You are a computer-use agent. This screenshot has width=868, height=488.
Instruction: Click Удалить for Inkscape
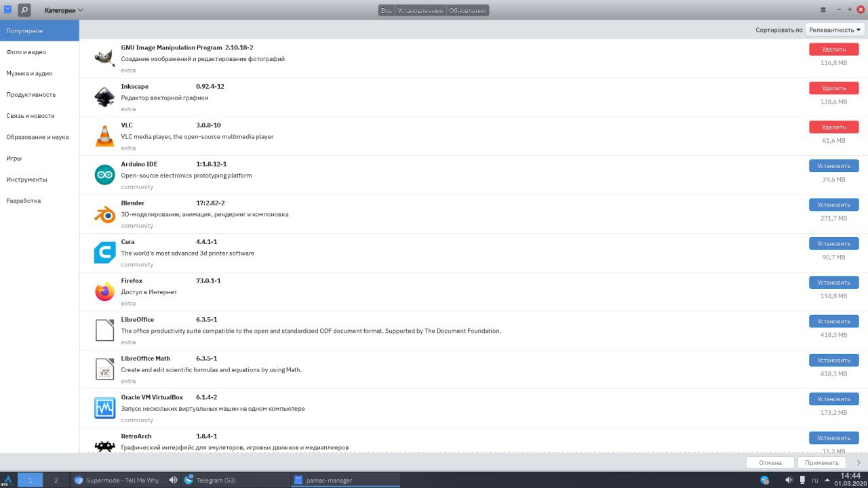click(833, 88)
